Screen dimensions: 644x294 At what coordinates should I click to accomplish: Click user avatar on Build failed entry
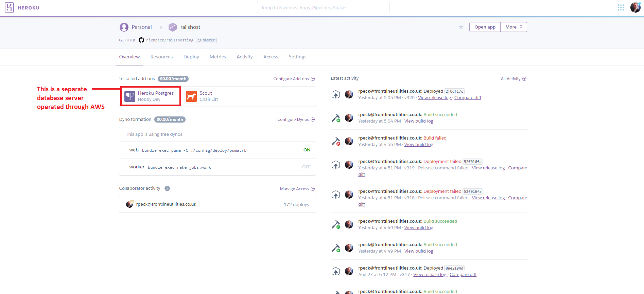tap(349, 141)
